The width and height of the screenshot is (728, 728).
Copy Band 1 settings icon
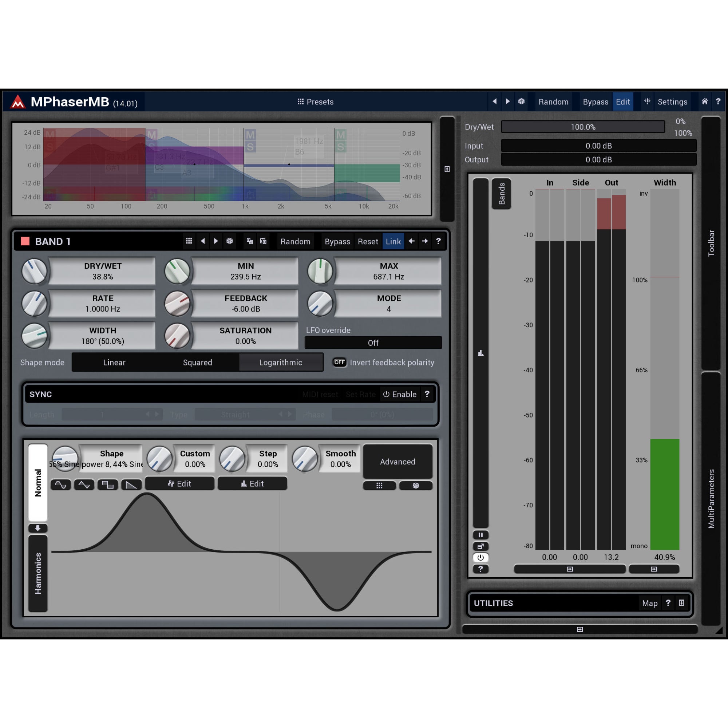pyautogui.click(x=249, y=241)
